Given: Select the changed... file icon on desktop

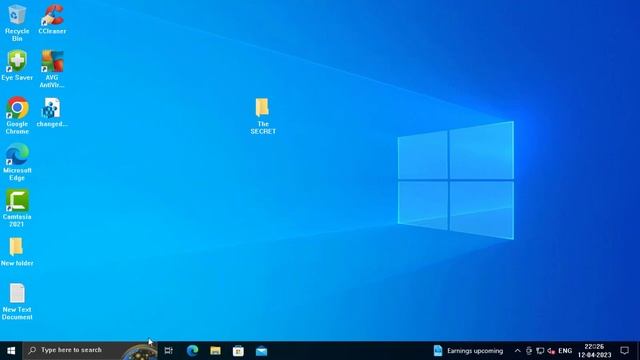Looking at the screenshot, I should point(52,112).
